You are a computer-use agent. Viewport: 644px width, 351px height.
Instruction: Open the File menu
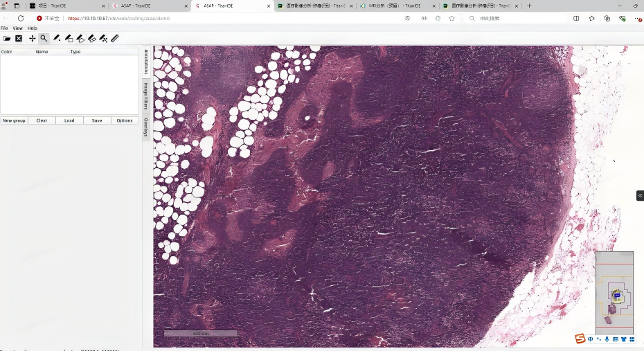pyautogui.click(x=4, y=28)
